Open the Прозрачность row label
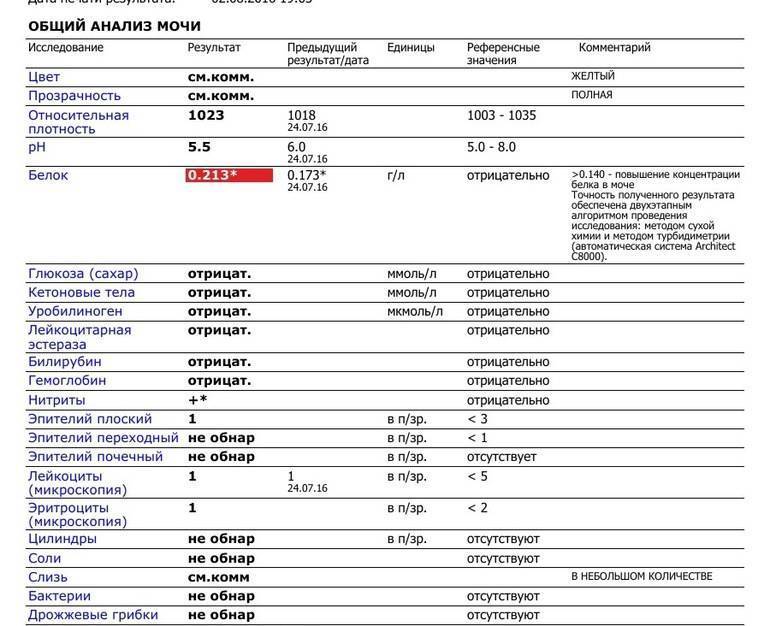Viewport: 770px width, 626px height. click(74, 96)
